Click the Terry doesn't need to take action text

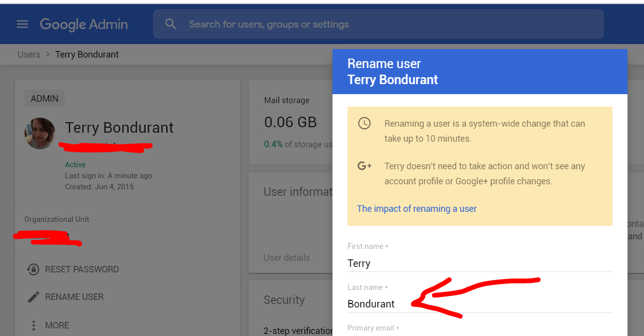pos(484,173)
